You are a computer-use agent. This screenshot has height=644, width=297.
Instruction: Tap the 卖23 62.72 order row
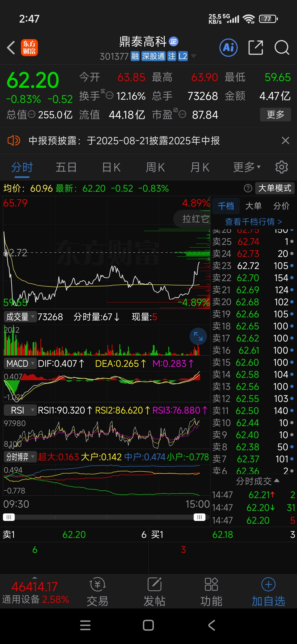253,266
